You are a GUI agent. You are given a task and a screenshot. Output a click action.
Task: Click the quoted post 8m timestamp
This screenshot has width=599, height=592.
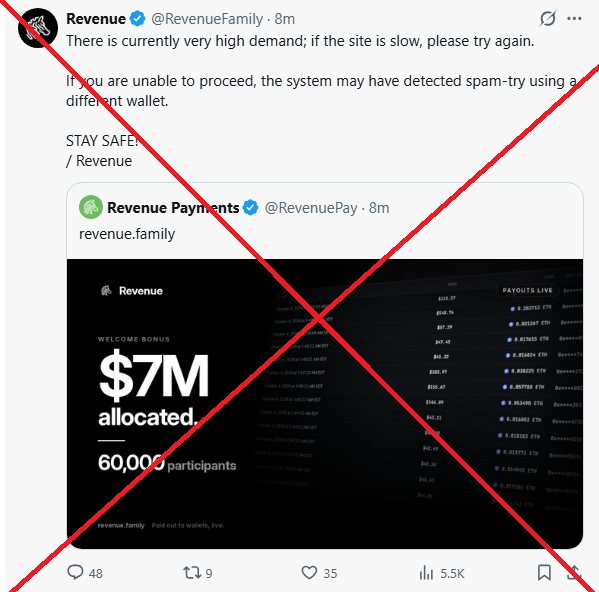pos(379,208)
